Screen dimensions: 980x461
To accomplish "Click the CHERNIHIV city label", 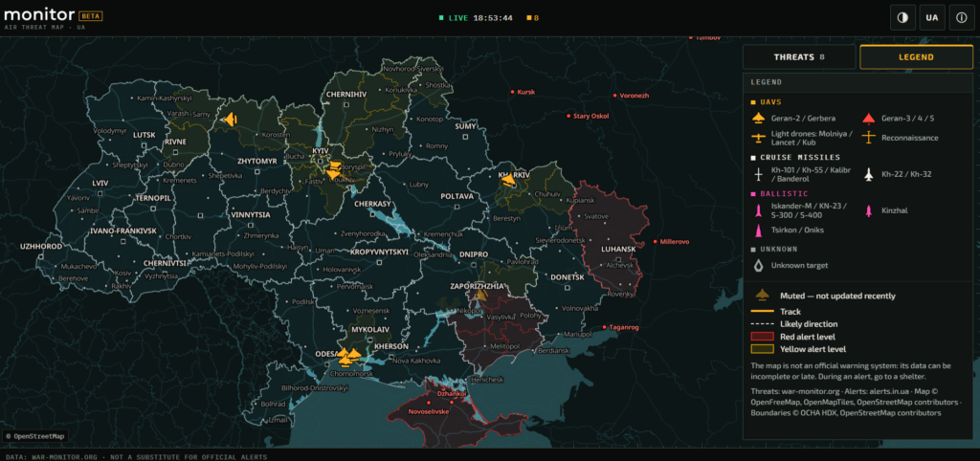I will [x=345, y=95].
